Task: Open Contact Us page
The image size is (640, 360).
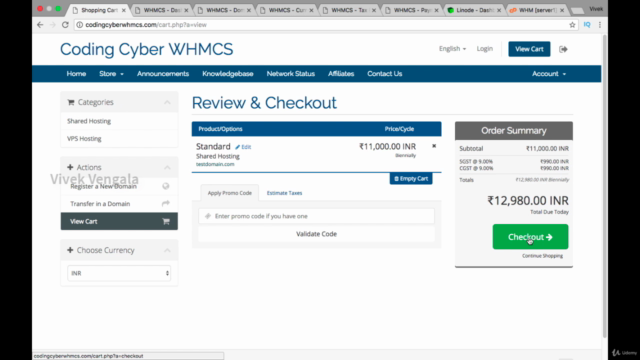Action: point(384,74)
